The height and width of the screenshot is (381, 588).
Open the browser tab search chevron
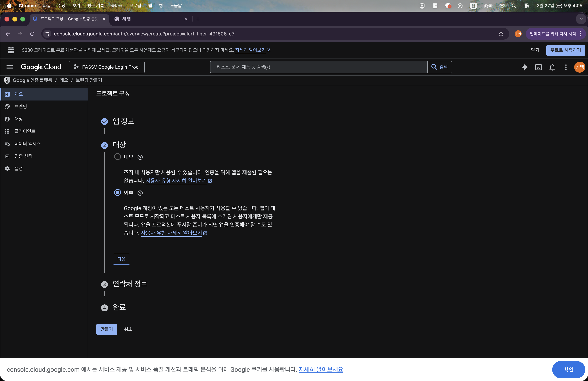pos(581,19)
